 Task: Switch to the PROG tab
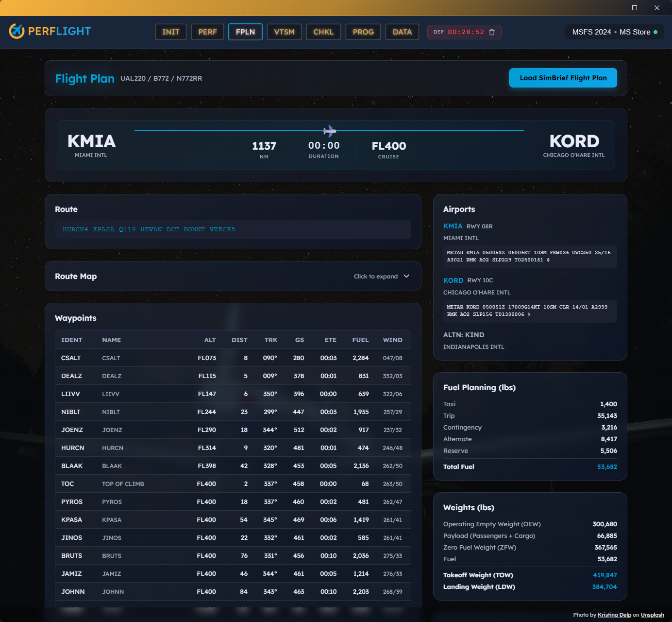(x=363, y=32)
